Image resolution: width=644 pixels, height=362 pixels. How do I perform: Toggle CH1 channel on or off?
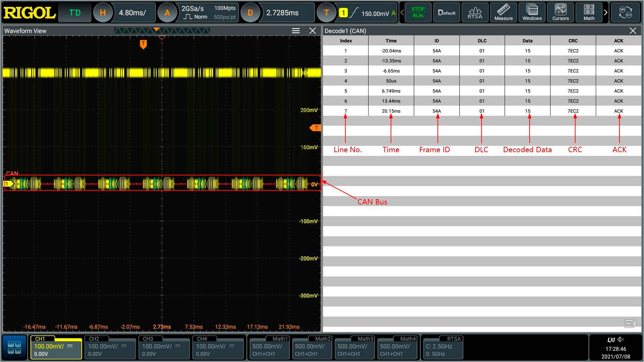56,349
